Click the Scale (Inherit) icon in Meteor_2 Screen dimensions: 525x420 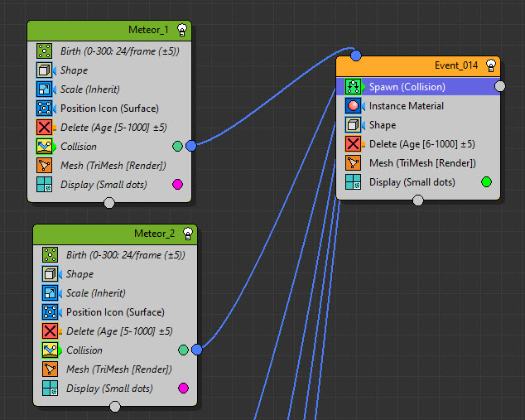tap(50, 293)
